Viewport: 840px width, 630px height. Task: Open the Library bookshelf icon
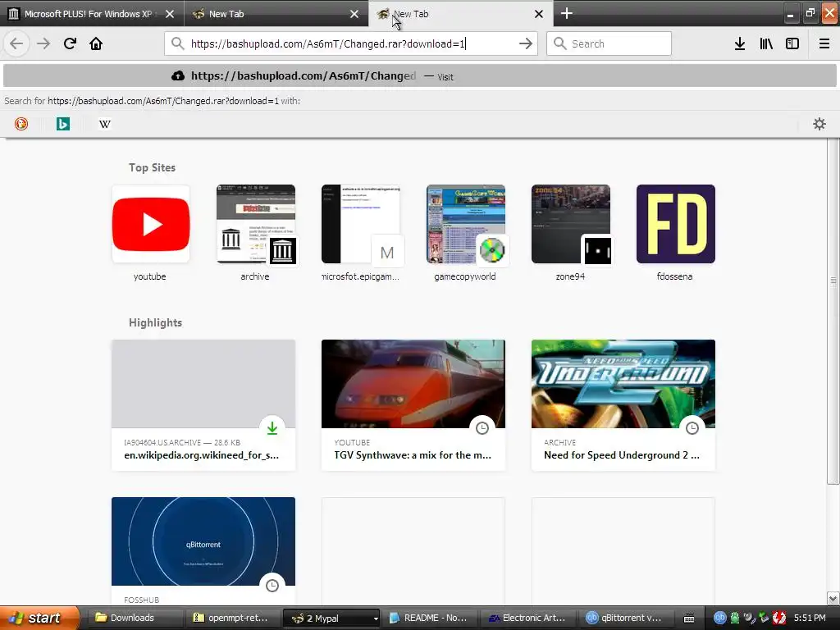(x=766, y=43)
